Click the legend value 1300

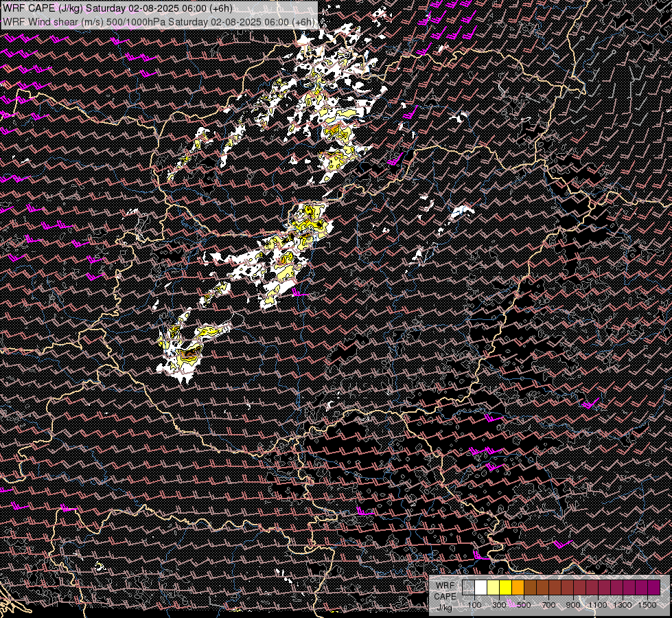pyautogui.click(x=623, y=605)
